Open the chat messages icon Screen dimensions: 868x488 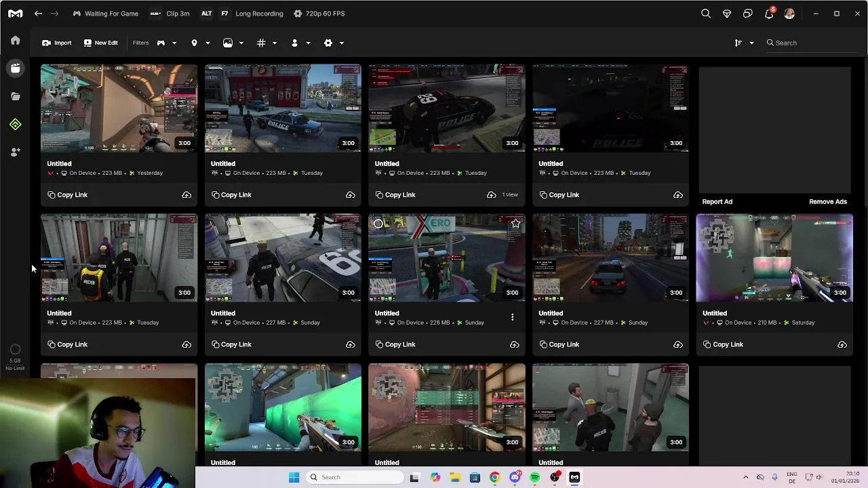748,14
